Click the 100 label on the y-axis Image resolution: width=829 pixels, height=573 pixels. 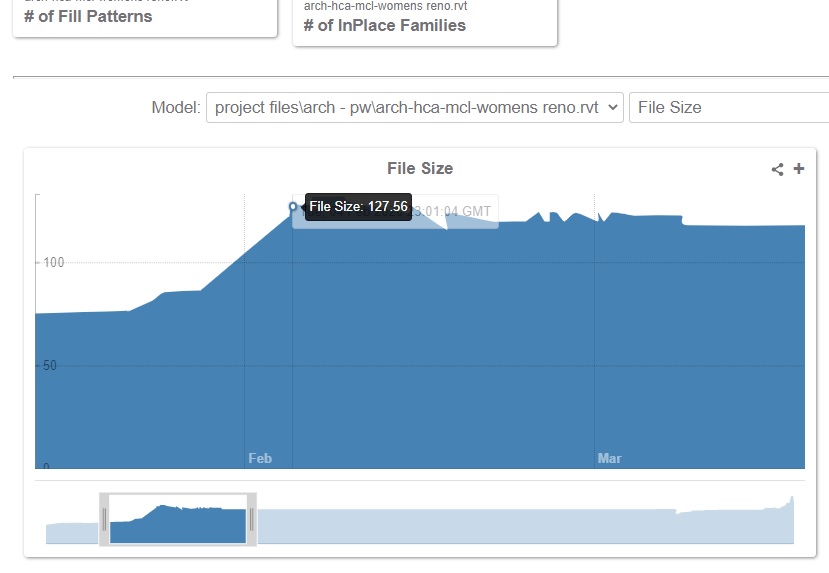(52, 262)
